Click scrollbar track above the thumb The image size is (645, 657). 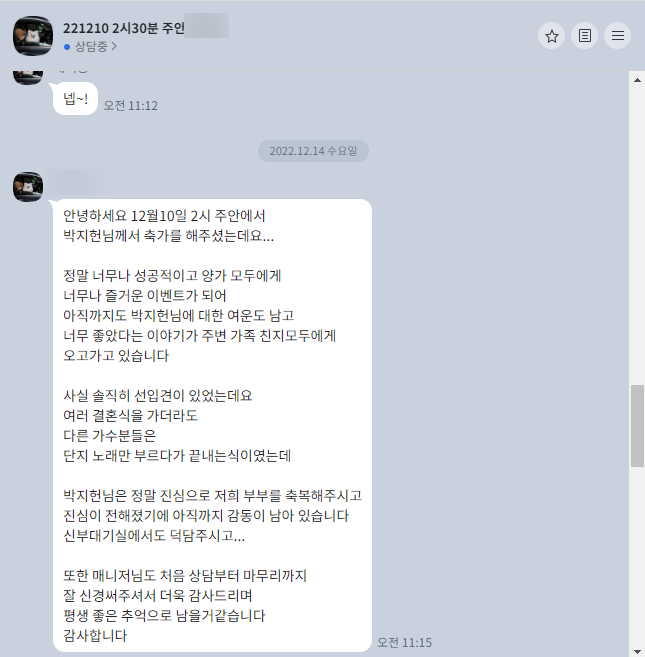(637, 235)
